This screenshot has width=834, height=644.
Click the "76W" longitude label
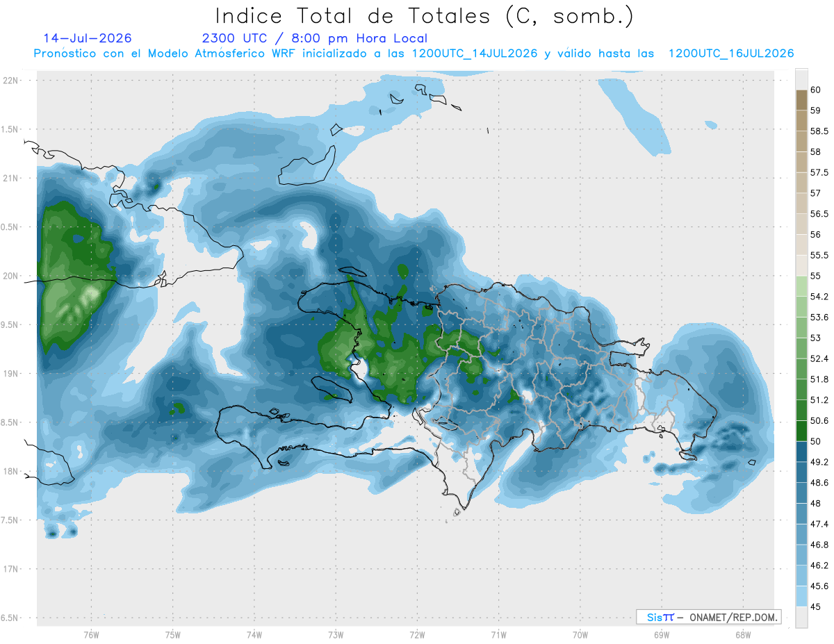[91, 634]
